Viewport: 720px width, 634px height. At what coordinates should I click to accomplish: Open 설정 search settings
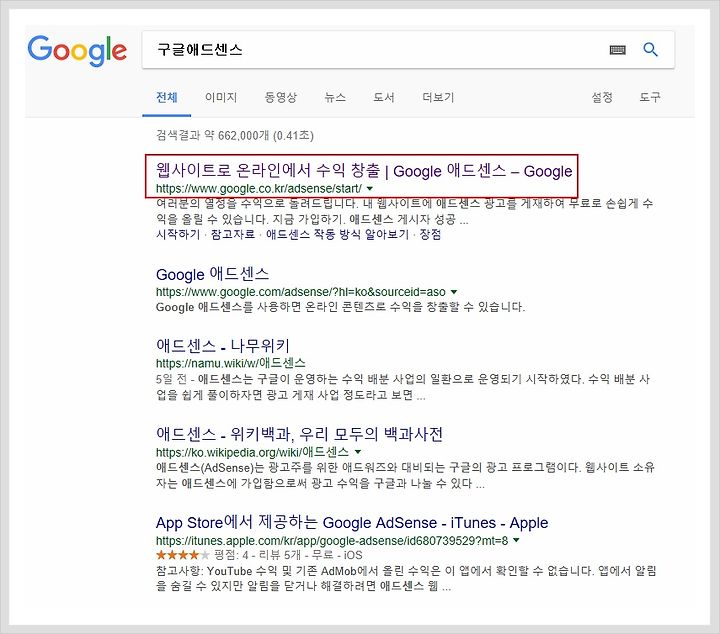tap(602, 97)
